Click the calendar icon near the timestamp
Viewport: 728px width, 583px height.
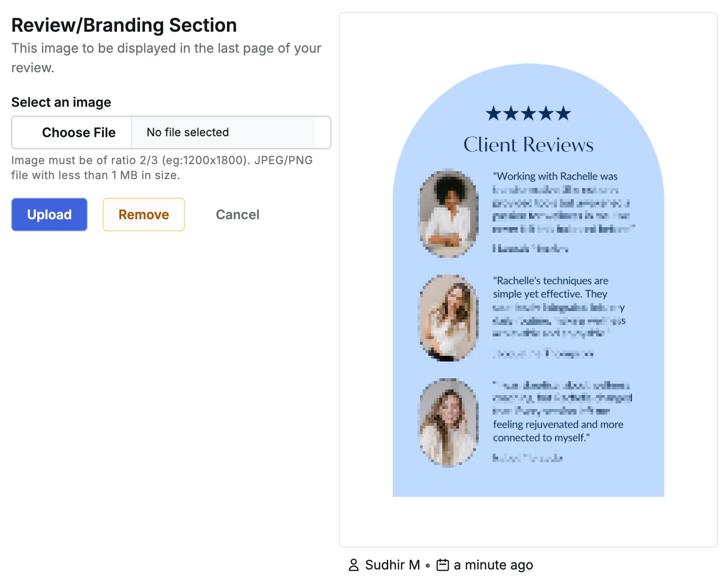(x=442, y=564)
